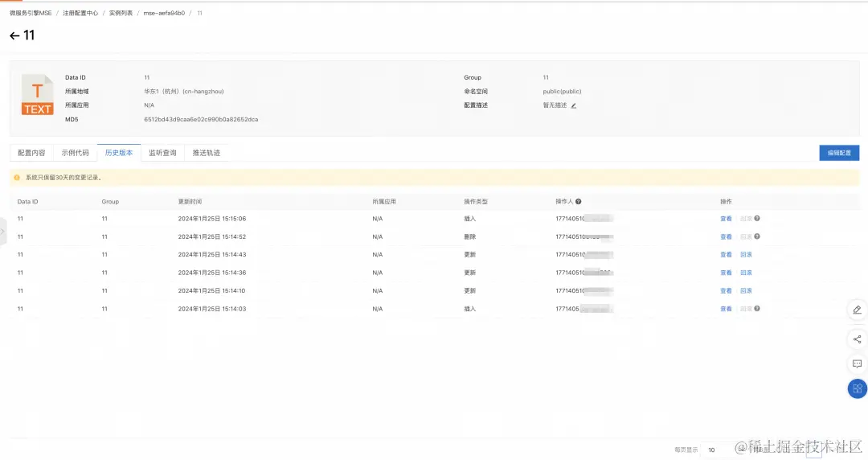
Task: Go to 注册配置中心 breadcrumb
Action: click(x=80, y=14)
